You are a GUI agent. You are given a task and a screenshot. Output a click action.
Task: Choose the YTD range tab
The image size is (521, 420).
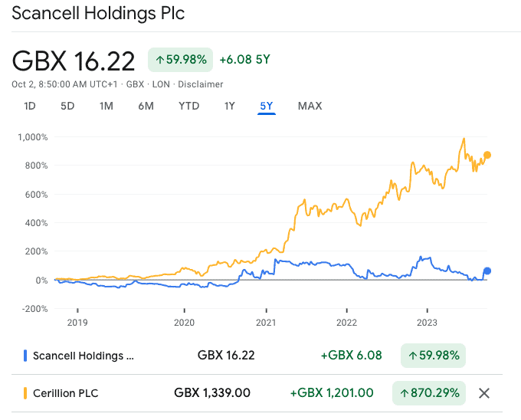(x=188, y=106)
